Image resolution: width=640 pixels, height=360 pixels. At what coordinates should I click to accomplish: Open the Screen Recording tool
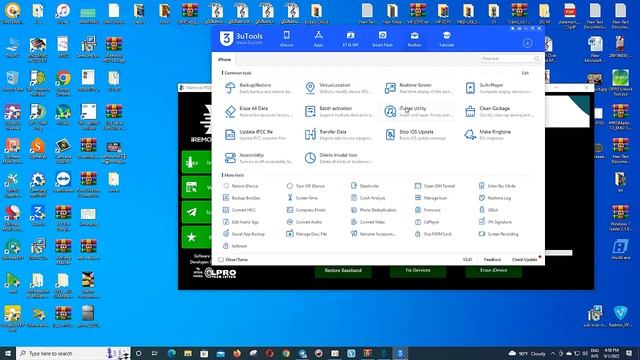point(498,234)
